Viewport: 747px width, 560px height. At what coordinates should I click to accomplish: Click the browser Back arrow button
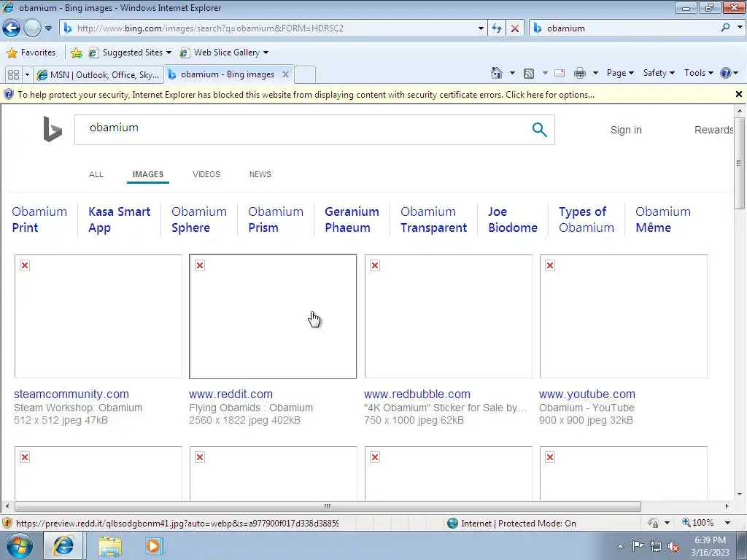click(12, 28)
